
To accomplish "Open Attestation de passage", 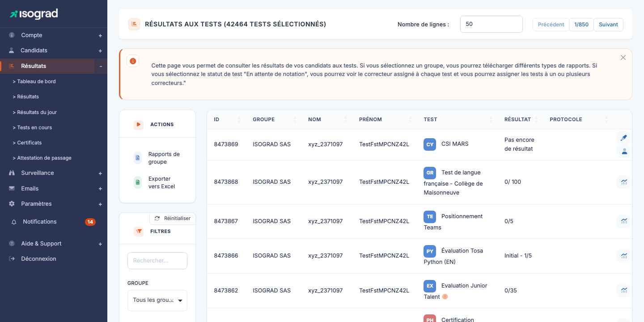I will [x=42, y=158].
